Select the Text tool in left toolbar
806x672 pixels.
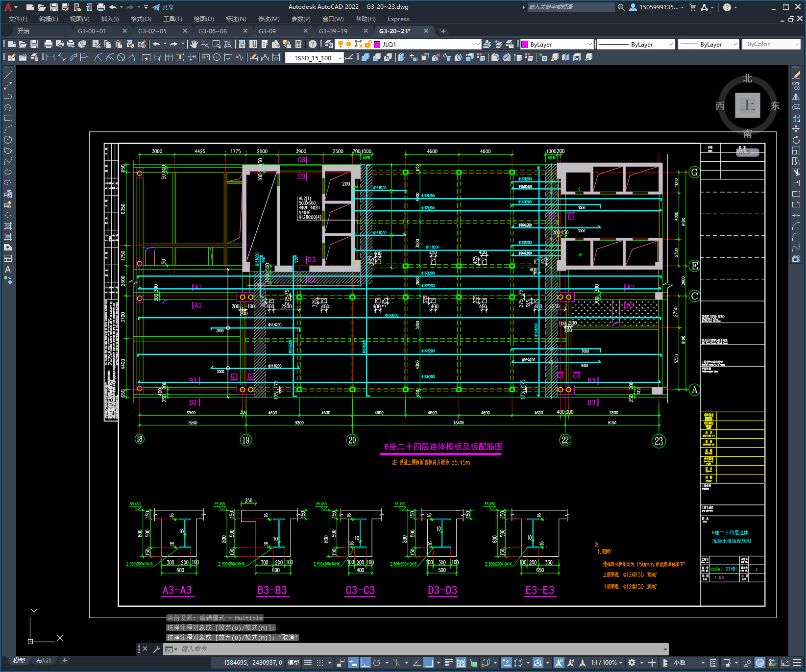pos(7,269)
